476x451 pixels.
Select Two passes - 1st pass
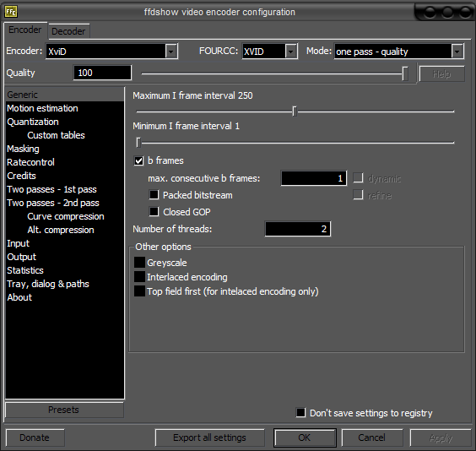65,189
